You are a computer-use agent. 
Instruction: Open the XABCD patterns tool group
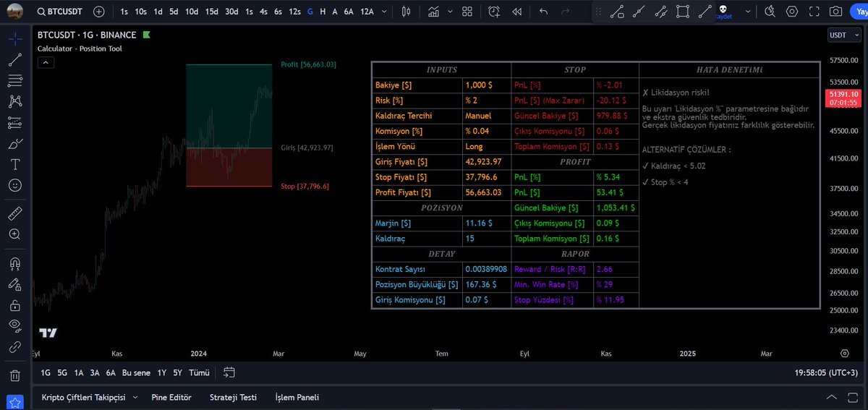[14, 101]
